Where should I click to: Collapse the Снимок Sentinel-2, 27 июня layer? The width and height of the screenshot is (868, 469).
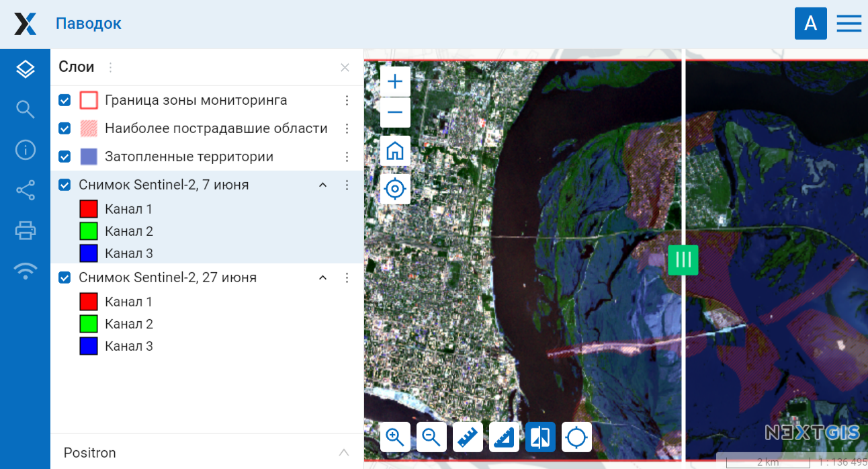pos(322,277)
